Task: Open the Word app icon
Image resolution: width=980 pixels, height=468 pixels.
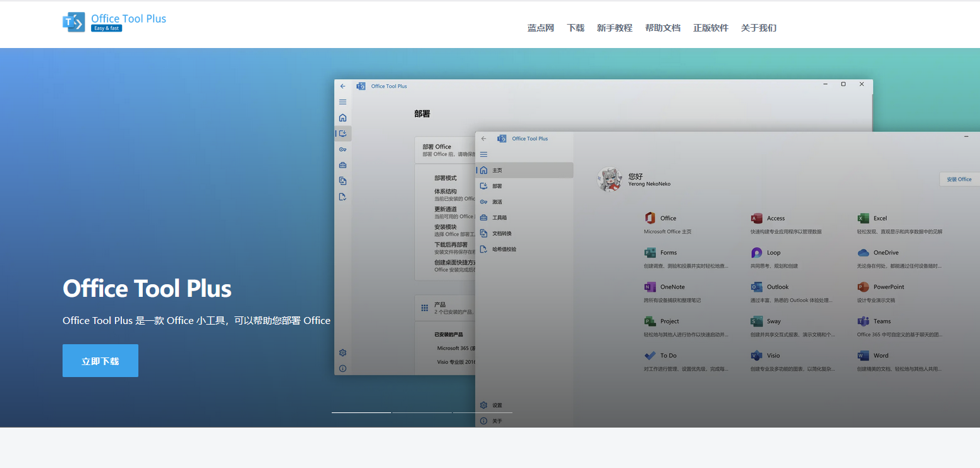Action: [863, 356]
